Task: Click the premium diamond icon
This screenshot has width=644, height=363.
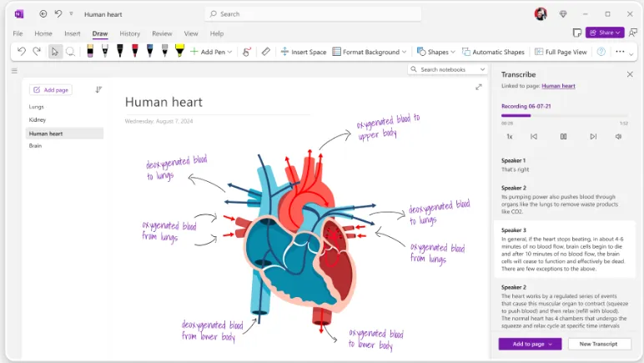Action: (563, 14)
